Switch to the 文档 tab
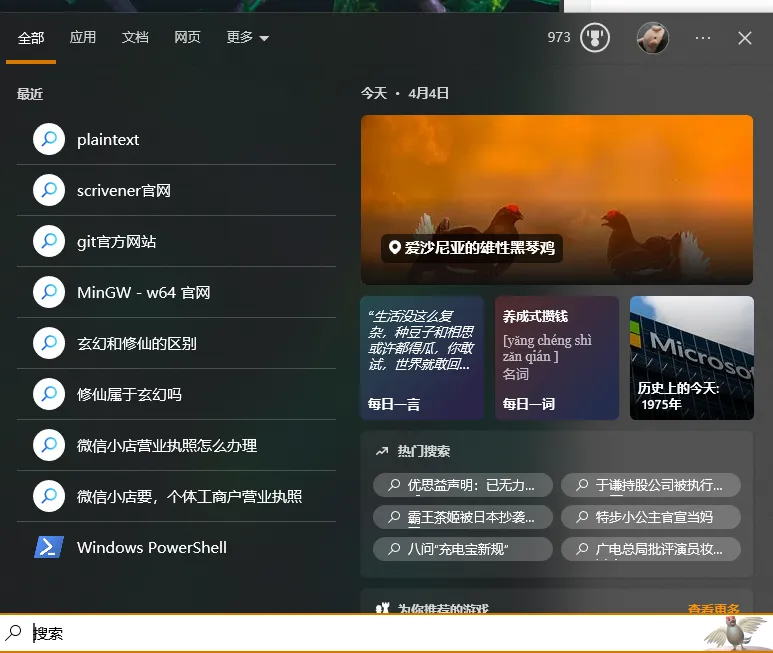773x653 pixels. 135,37
